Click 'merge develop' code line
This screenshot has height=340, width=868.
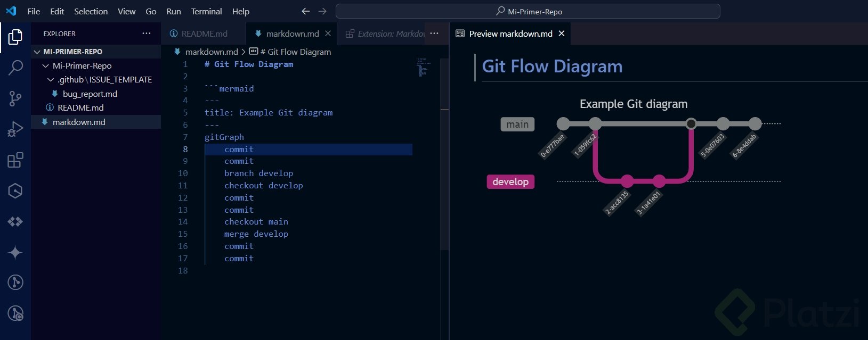pos(256,234)
